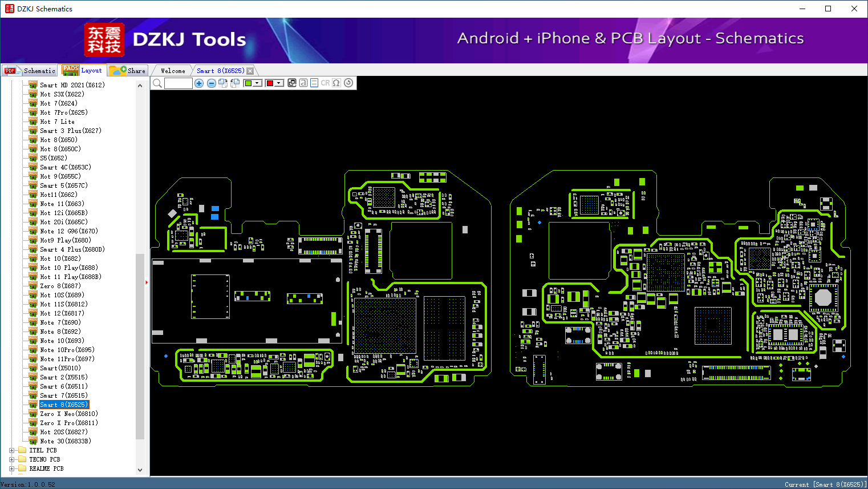Switch to the Schematic tab
868x489 pixels.
coord(29,71)
